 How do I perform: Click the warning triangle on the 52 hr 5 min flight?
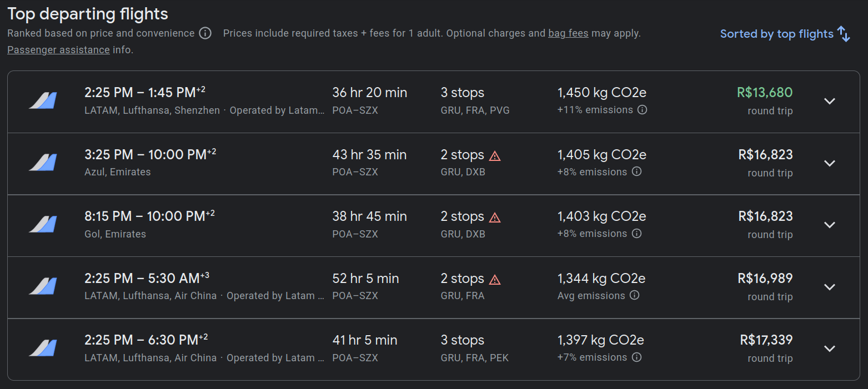(x=495, y=279)
